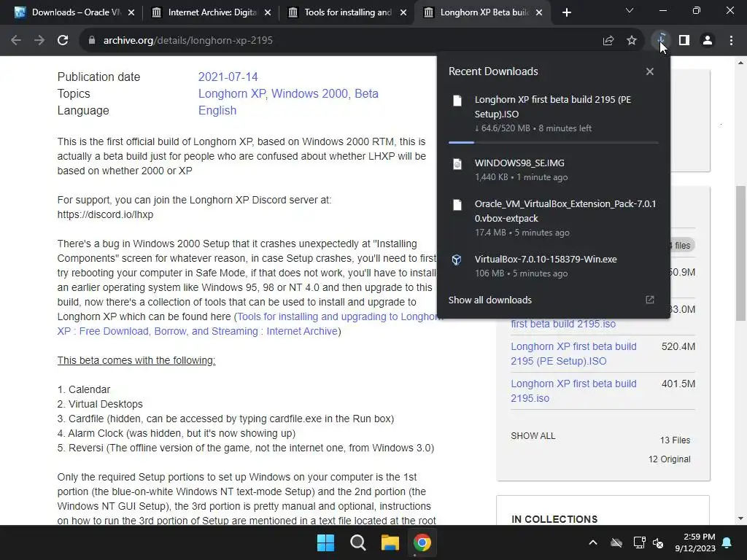
Task: Open Oracle VM VirtualBox Extension Pack entry
Action: tap(553, 217)
